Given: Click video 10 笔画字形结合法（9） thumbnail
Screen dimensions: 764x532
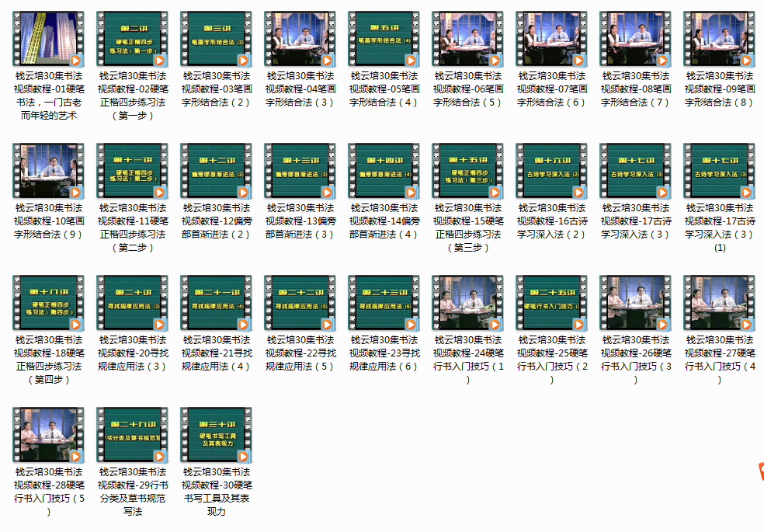Looking at the screenshot, I should tap(48, 171).
